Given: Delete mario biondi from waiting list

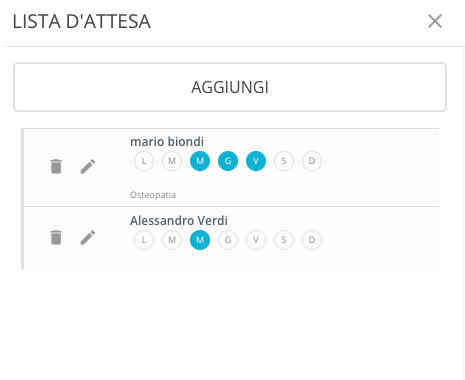Looking at the screenshot, I should 56,166.
